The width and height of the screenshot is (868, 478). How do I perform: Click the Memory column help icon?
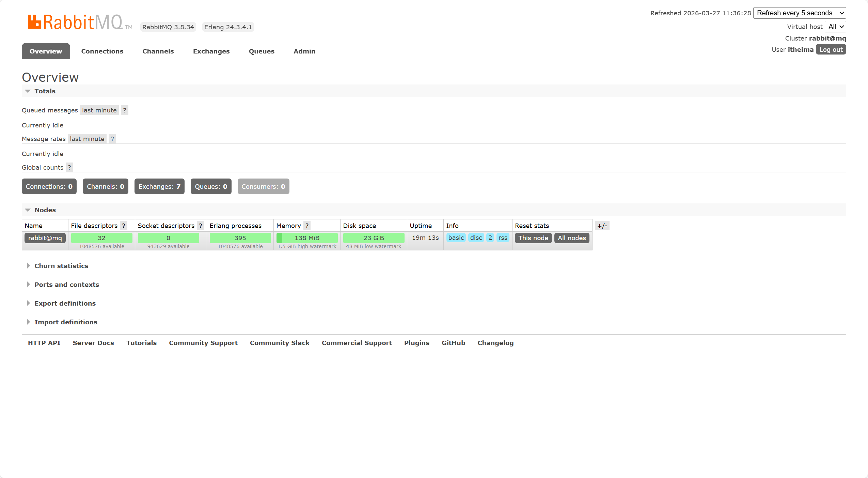(307, 226)
